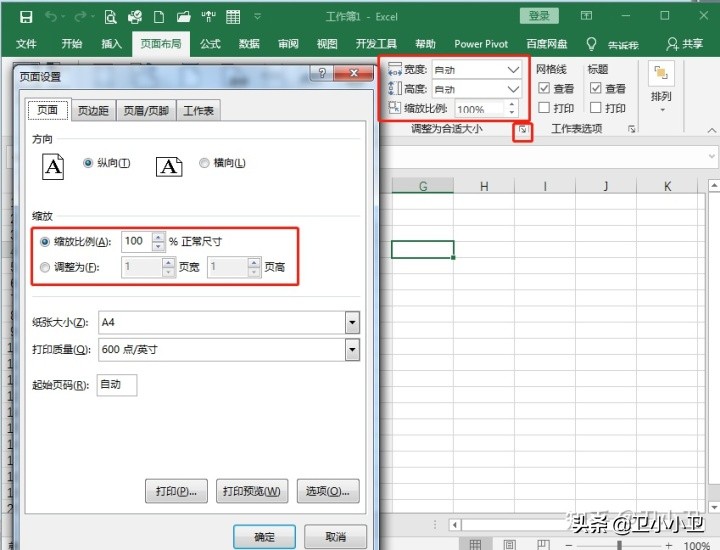Collapse the ribbon with the chevron

click(x=711, y=131)
